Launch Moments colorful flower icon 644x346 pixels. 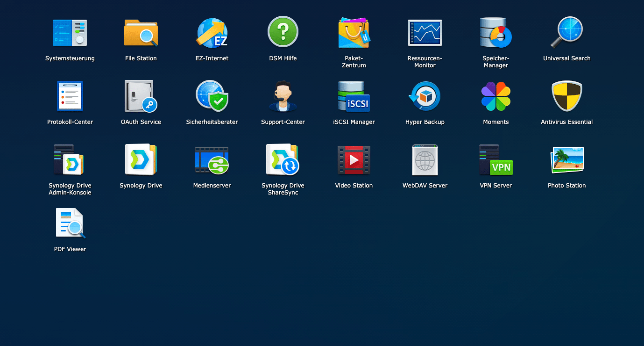click(x=496, y=96)
